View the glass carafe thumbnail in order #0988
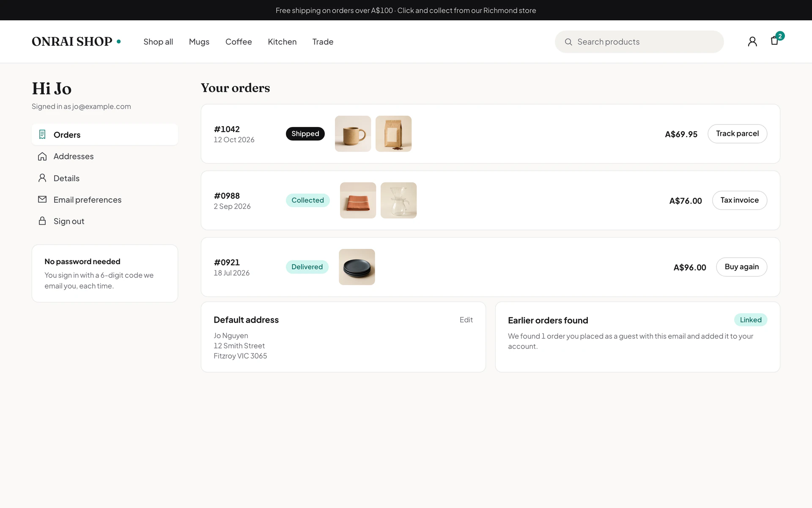 398,200
